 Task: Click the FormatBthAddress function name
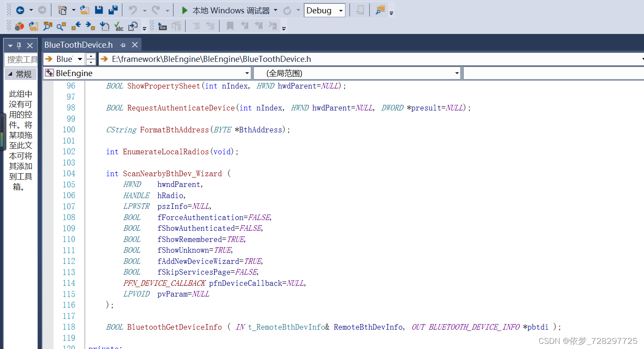point(175,130)
